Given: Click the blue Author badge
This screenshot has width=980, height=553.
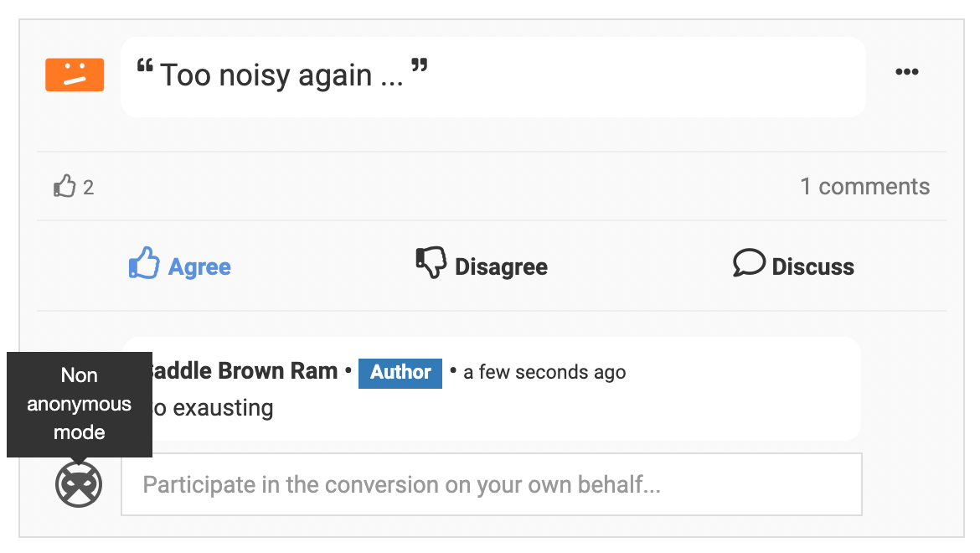Looking at the screenshot, I should (400, 372).
